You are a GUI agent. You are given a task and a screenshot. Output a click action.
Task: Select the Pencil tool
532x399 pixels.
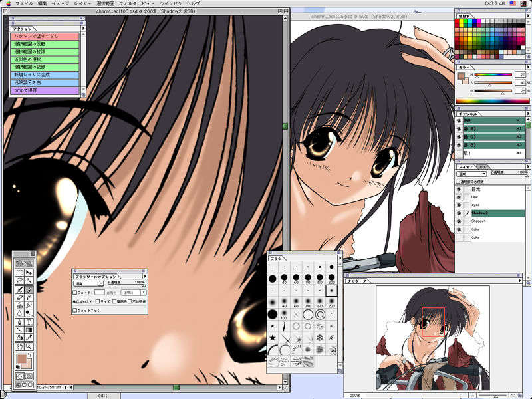point(29,297)
